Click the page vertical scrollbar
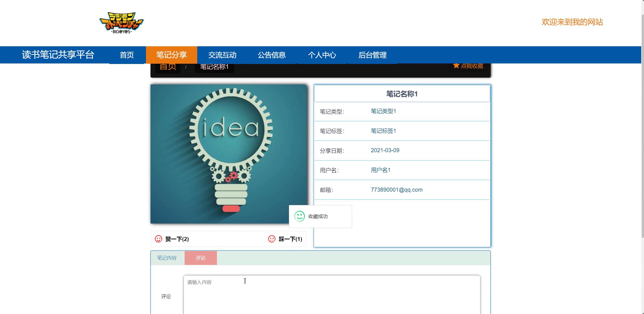This screenshot has width=644, height=314. click(642, 126)
